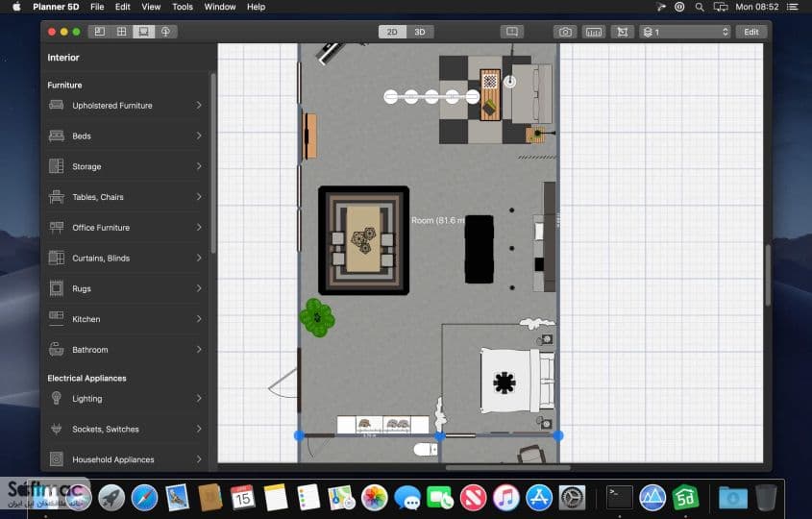Open the Lighting bulb category
Screen dimensions: 812x519
coord(125,399)
